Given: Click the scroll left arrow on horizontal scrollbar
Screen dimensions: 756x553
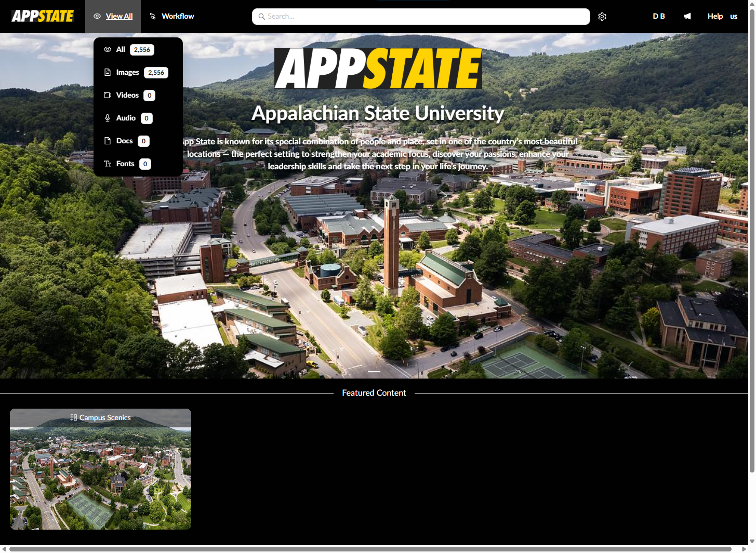Looking at the screenshot, I should [x=4, y=549].
